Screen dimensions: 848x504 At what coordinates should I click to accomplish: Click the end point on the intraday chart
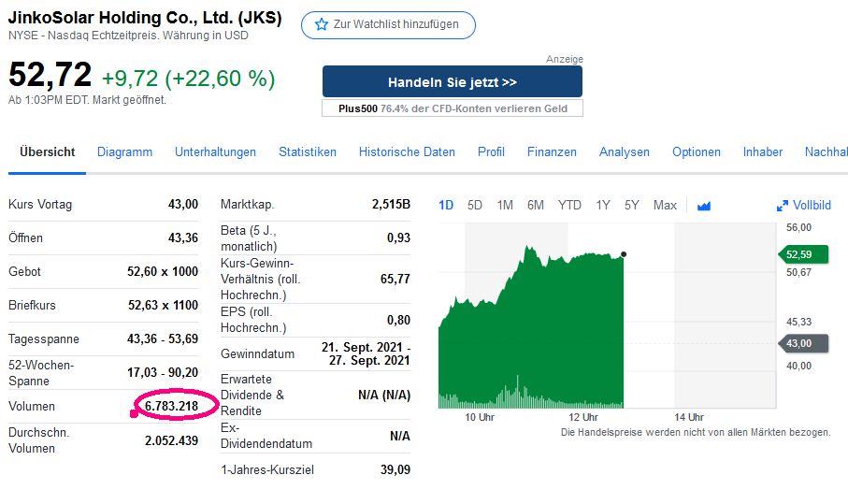[x=624, y=253]
